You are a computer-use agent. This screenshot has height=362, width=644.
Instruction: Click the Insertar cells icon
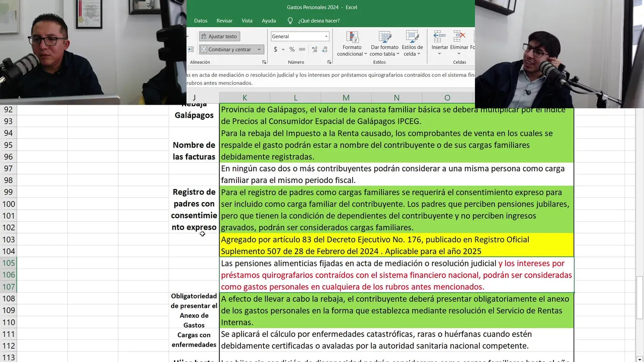tap(439, 37)
